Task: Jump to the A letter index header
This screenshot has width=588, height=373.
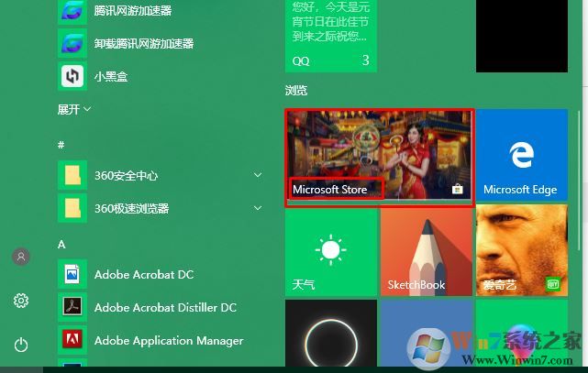Action: coord(61,245)
